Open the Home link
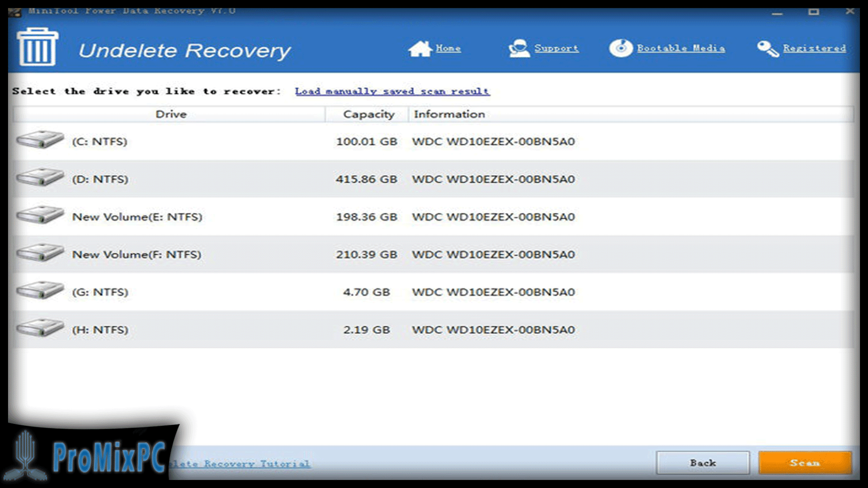 coord(448,48)
